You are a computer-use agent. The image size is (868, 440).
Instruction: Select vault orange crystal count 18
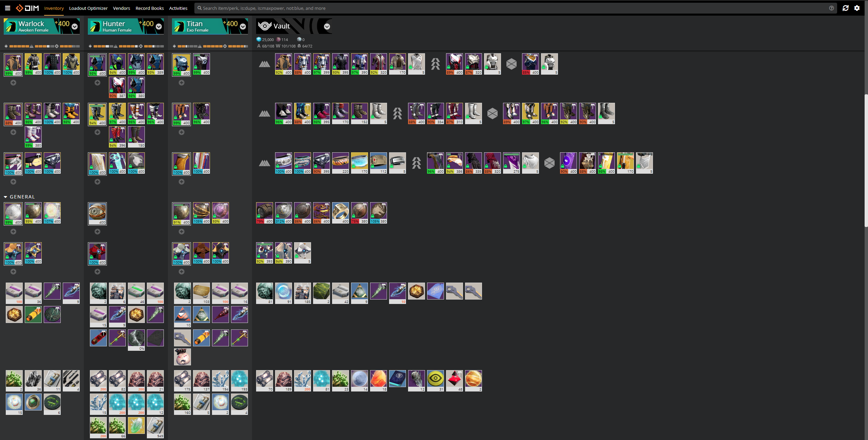click(x=379, y=381)
